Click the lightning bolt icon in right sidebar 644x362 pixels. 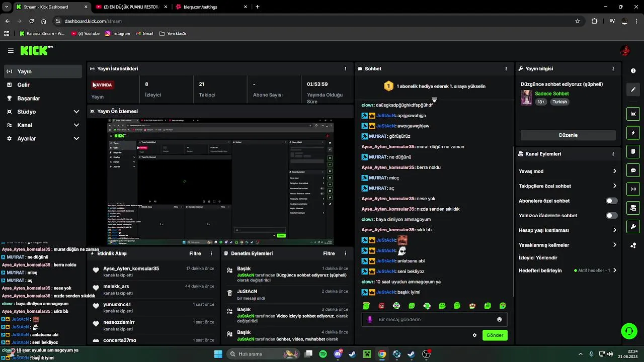point(633,133)
